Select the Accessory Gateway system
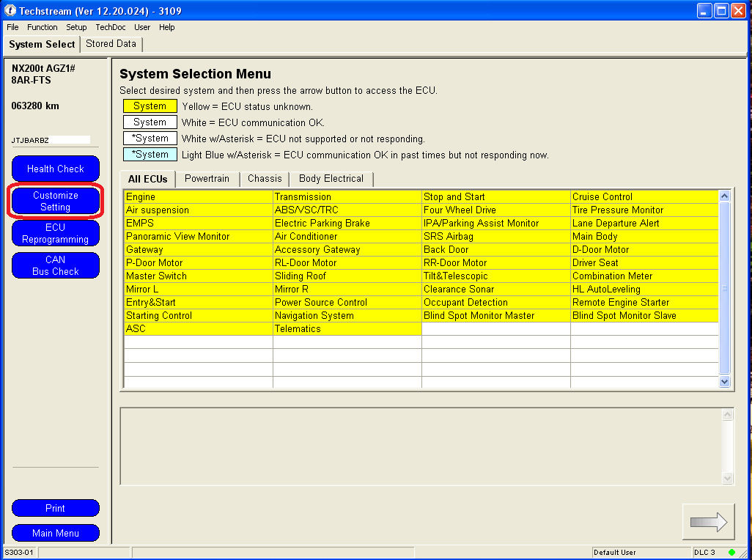 click(x=347, y=249)
